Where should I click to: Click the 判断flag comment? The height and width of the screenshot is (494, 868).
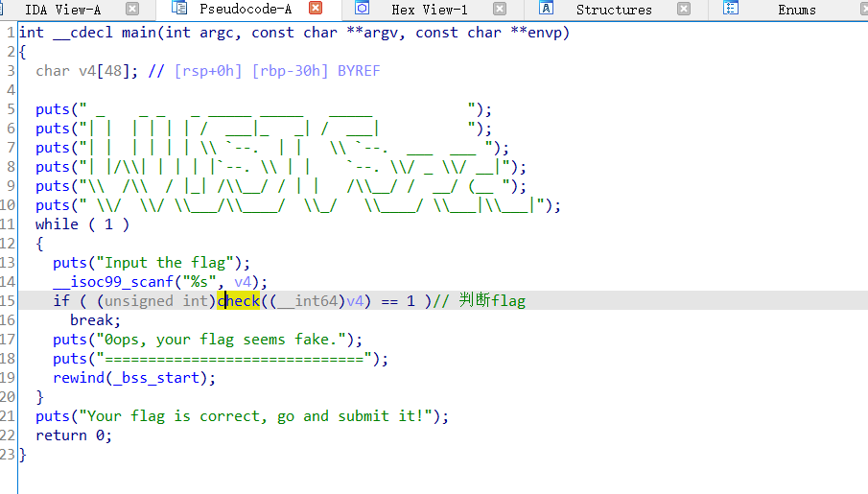[480, 301]
